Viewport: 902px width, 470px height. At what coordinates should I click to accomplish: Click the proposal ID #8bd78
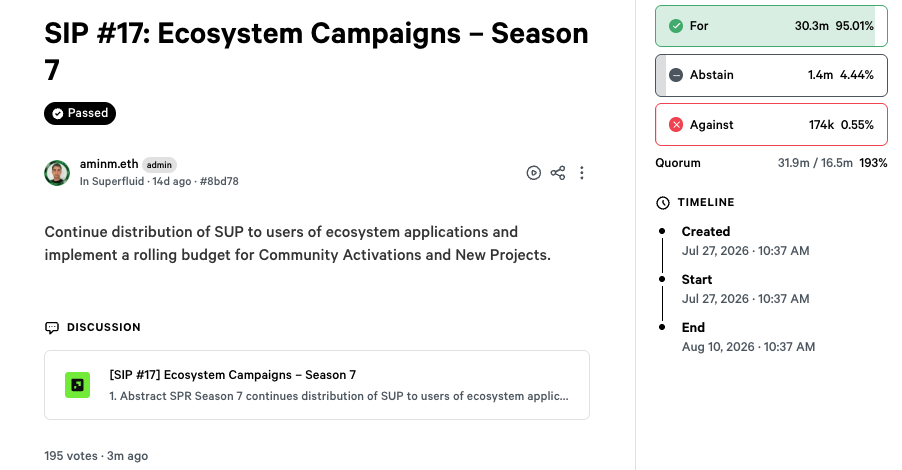tap(219, 181)
